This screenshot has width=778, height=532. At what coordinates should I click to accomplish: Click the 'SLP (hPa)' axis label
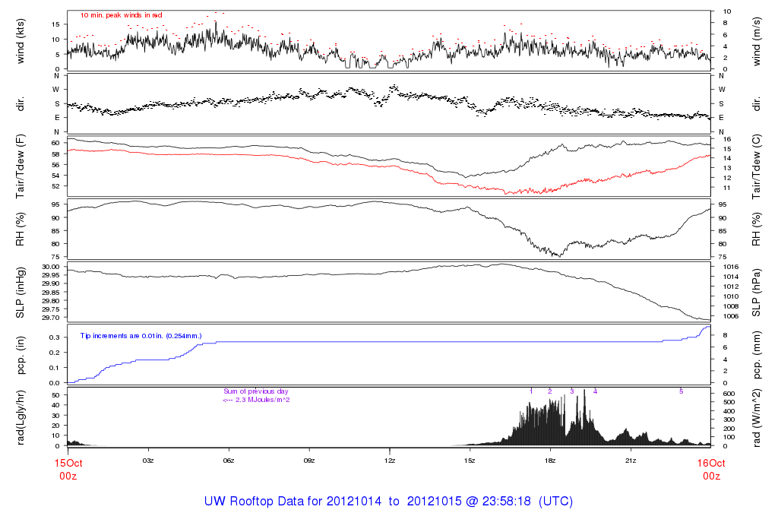[757, 292]
